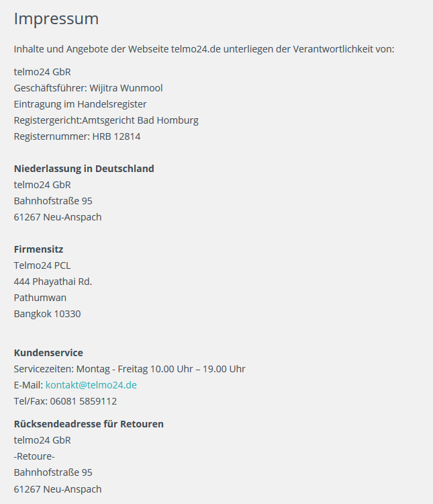The image size is (433, 504).
Task: Click the Impressum page heading
Action: [56, 19]
